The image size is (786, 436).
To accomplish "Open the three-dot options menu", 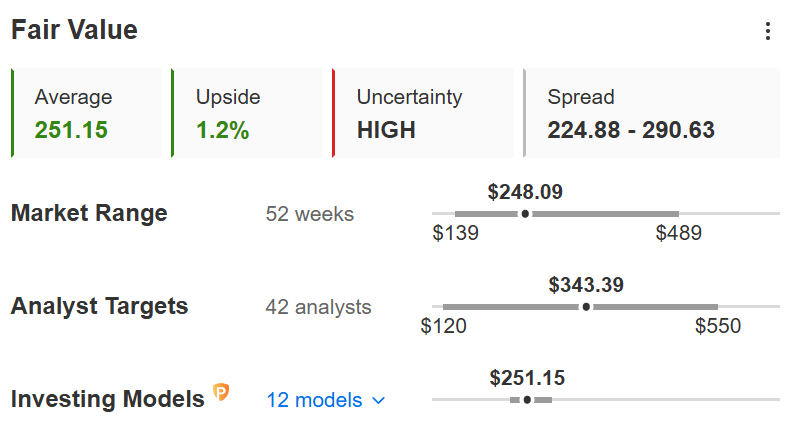I will [x=767, y=31].
